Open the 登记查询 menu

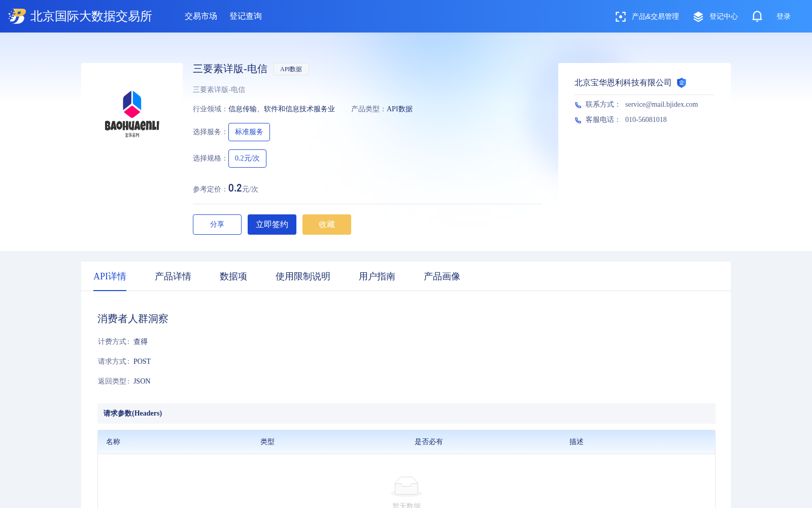pos(246,16)
